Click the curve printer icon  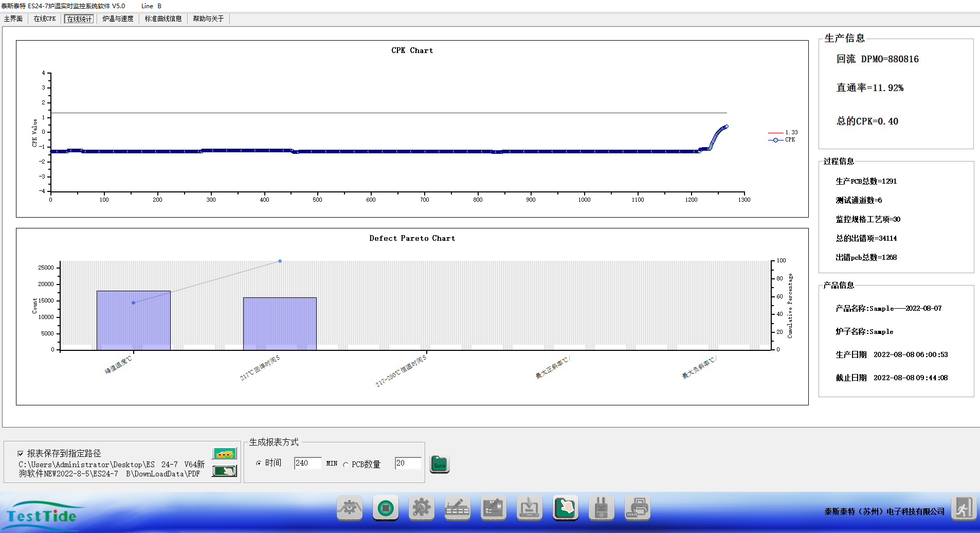pyautogui.click(x=638, y=508)
